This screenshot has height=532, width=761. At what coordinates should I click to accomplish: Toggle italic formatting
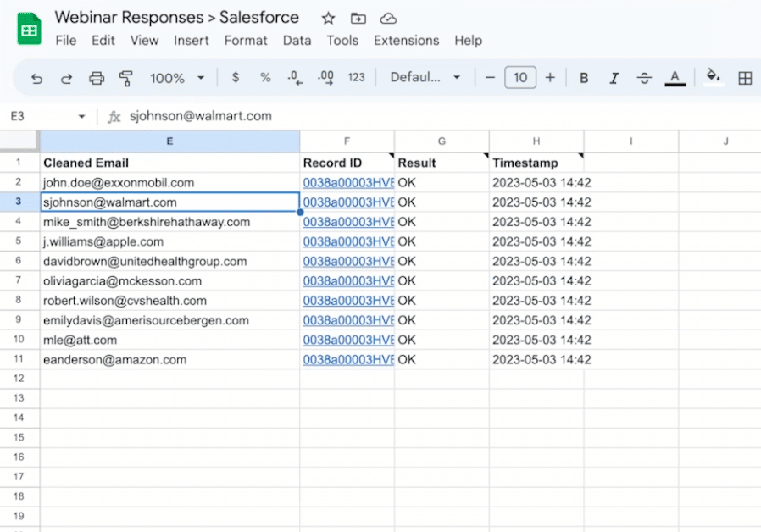click(614, 78)
